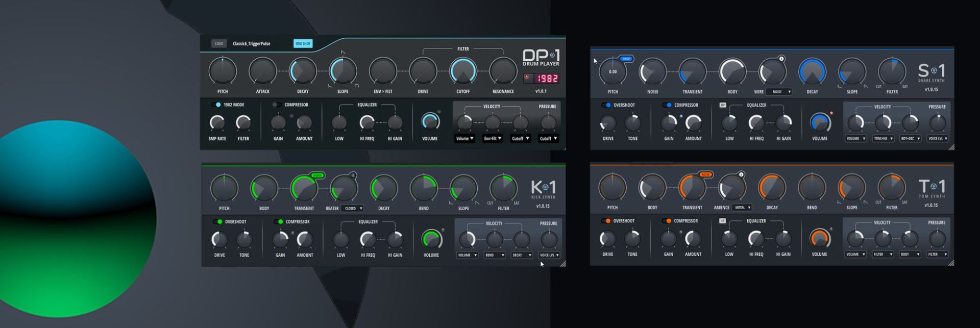The width and height of the screenshot is (980, 328).
Task: Open the K-1 pressure VOICE LVL dropdown
Action: point(550,255)
